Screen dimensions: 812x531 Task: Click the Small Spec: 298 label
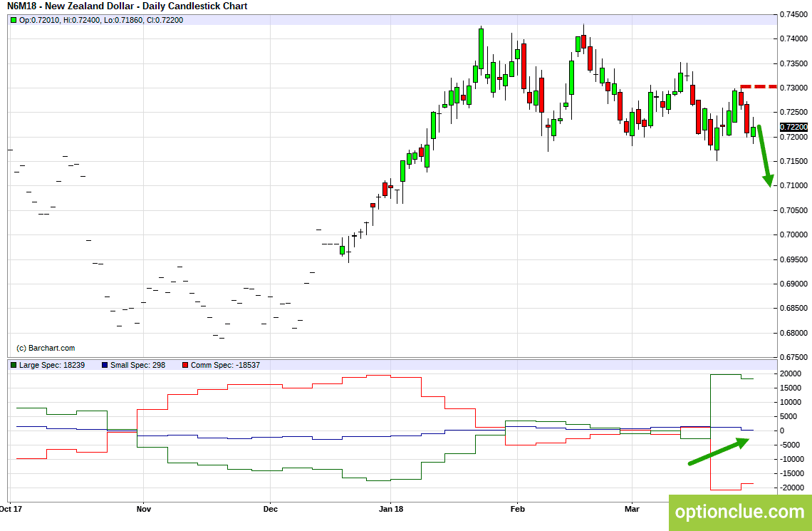137,365
